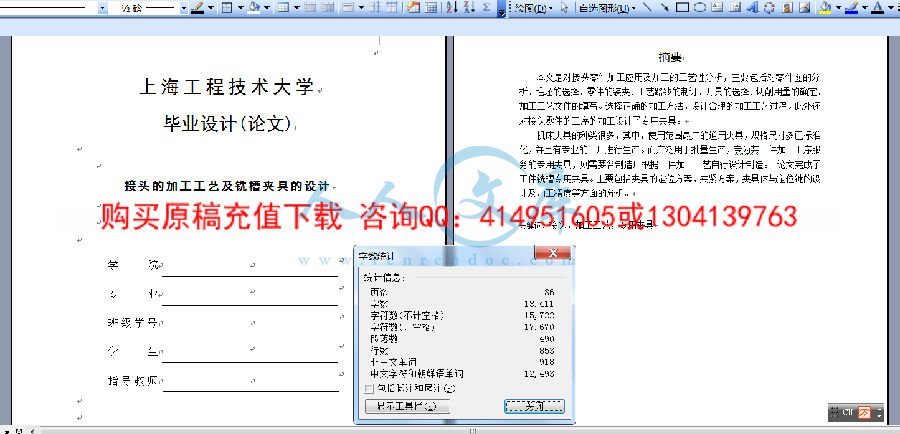Select the Oval drawing tool

coord(700,7)
